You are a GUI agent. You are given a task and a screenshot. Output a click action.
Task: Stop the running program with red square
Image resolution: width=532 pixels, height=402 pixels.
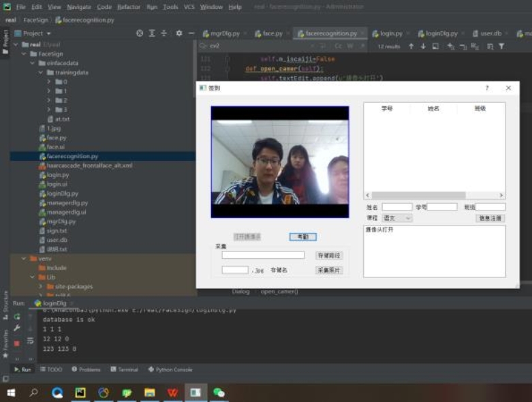(x=16, y=343)
